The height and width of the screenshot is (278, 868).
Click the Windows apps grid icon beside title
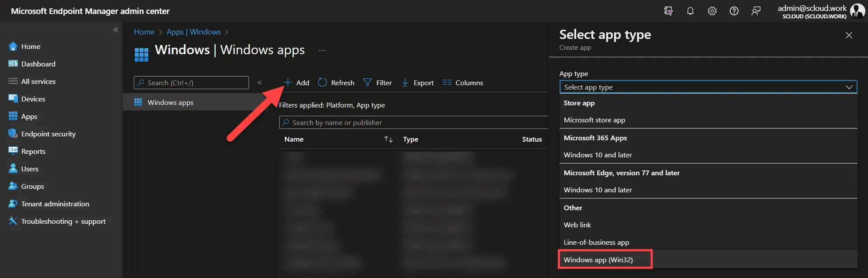pyautogui.click(x=141, y=54)
